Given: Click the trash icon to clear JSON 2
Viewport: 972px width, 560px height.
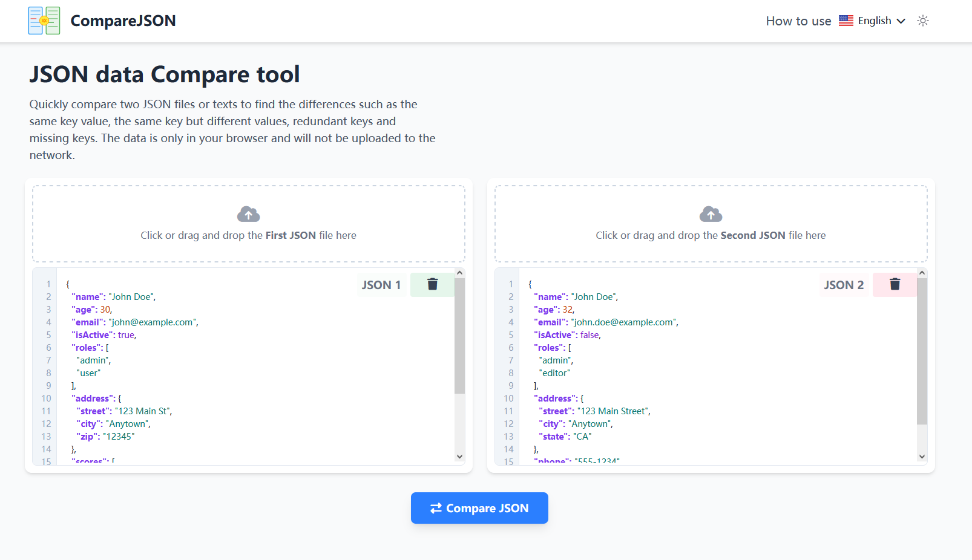Looking at the screenshot, I should click(x=895, y=284).
